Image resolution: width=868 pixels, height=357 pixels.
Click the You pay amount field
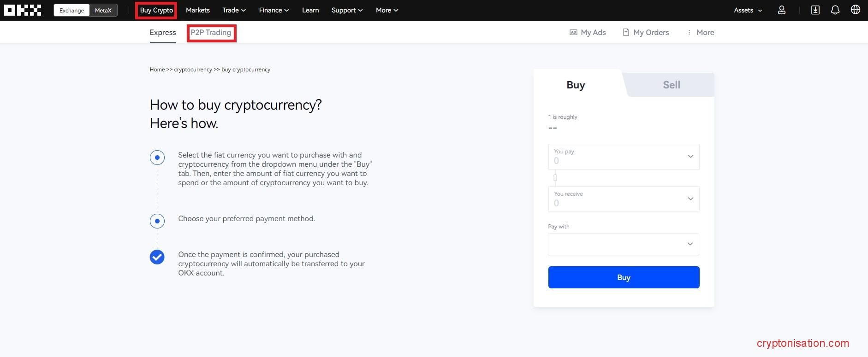point(613,161)
